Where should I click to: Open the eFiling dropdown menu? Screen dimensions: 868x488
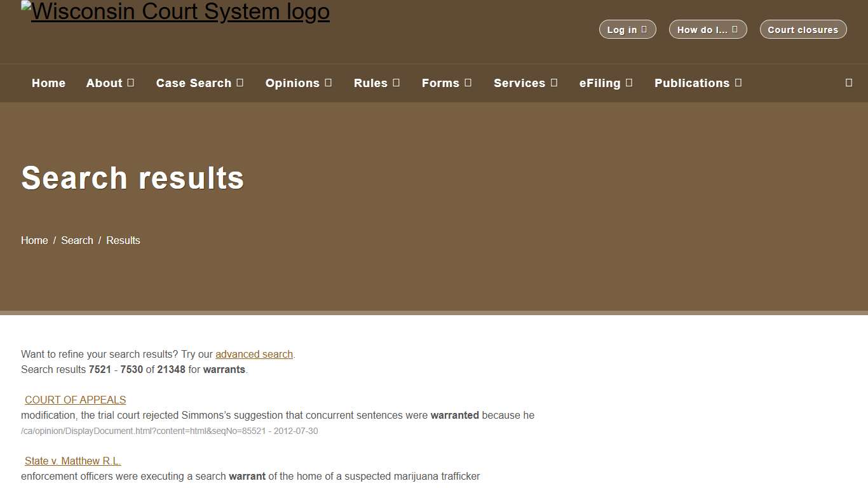coord(606,83)
